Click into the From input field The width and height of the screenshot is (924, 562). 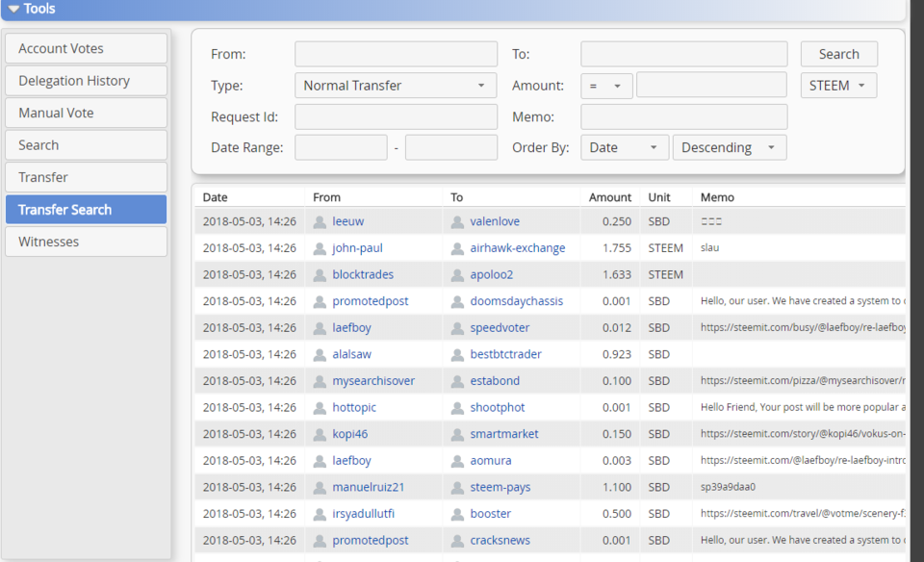(x=395, y=54)
